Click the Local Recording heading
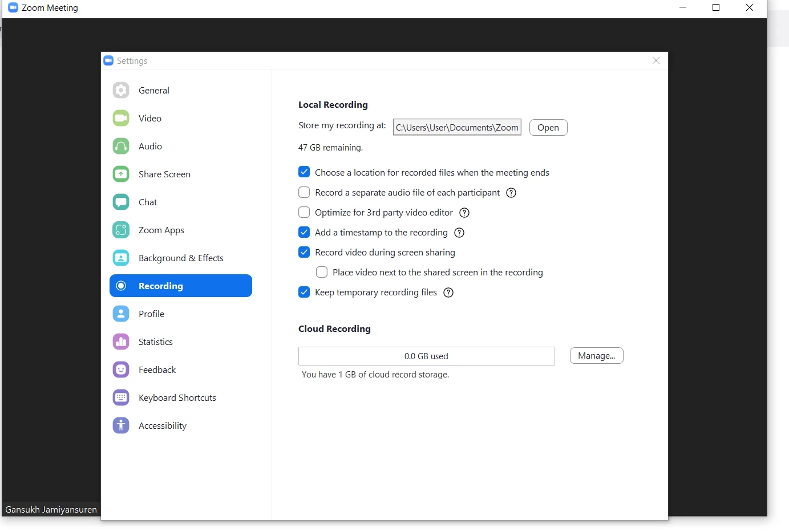Viewport: 789px width, 532px height. point(333,104)
